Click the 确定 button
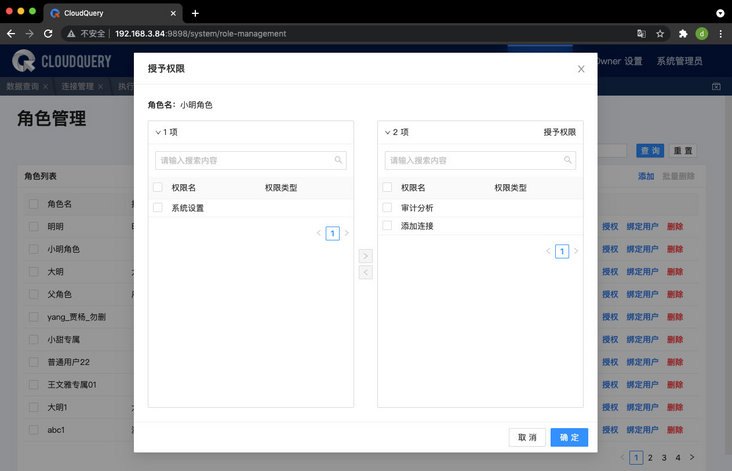732x471 pixels. coord(569,437)
